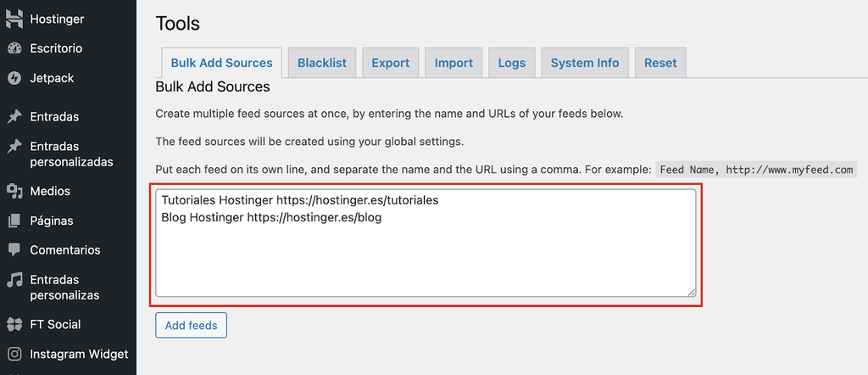Switch to the Blacklist tab
Viewport: 868px width, 375px height.
pyautogui.click(x=322, y=63)
